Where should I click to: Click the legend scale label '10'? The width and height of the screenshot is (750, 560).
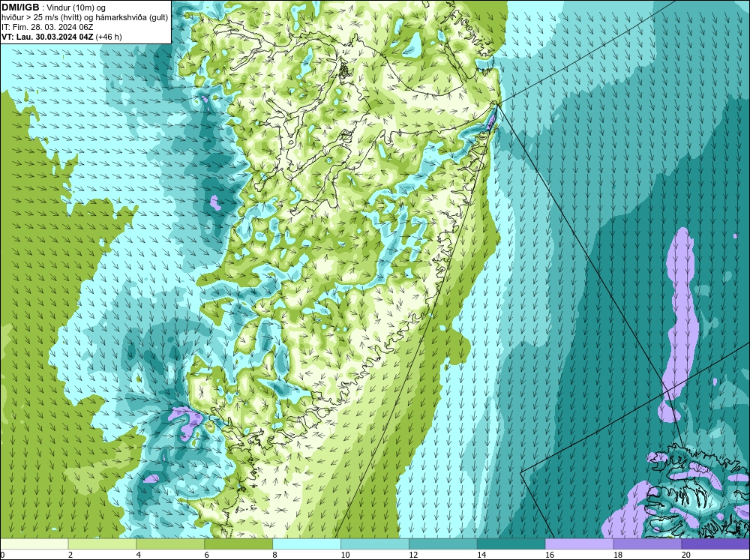[x=345, y=555]
